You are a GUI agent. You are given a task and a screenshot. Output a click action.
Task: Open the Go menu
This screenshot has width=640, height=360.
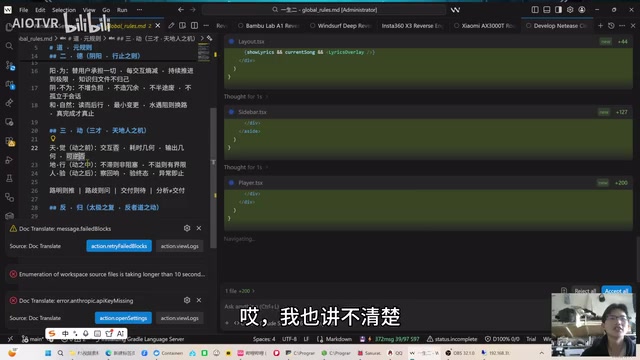[106, 10]
